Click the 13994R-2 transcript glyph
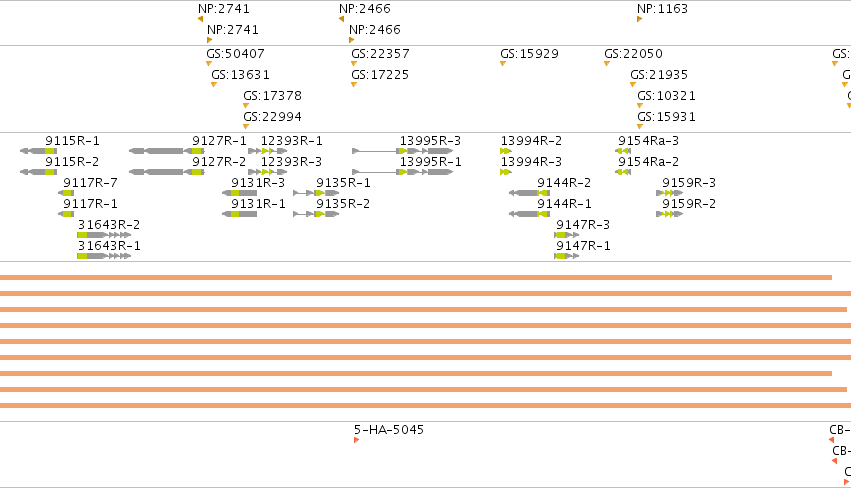Screen dimensions: 851x488 coord(506,151)
